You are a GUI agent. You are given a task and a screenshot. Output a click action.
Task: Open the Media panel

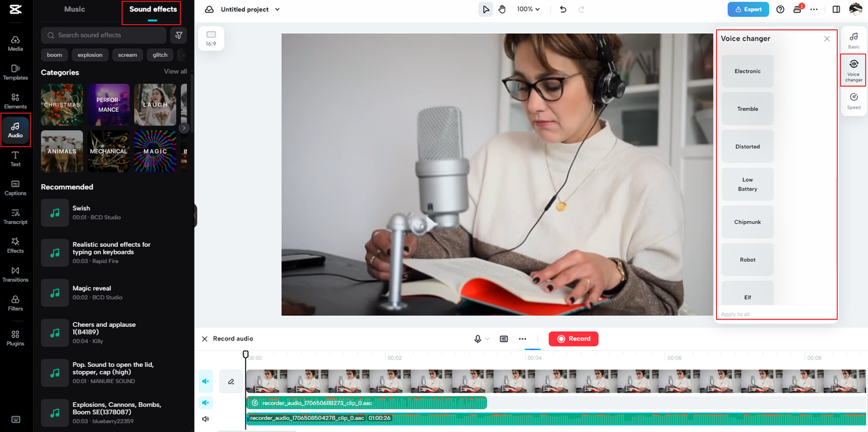coord(15,43)
